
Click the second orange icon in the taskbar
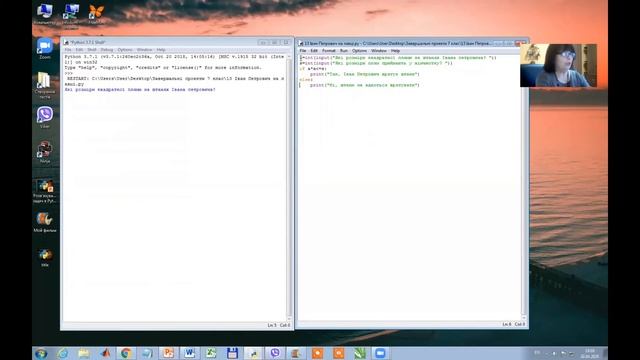pos(338,353)
